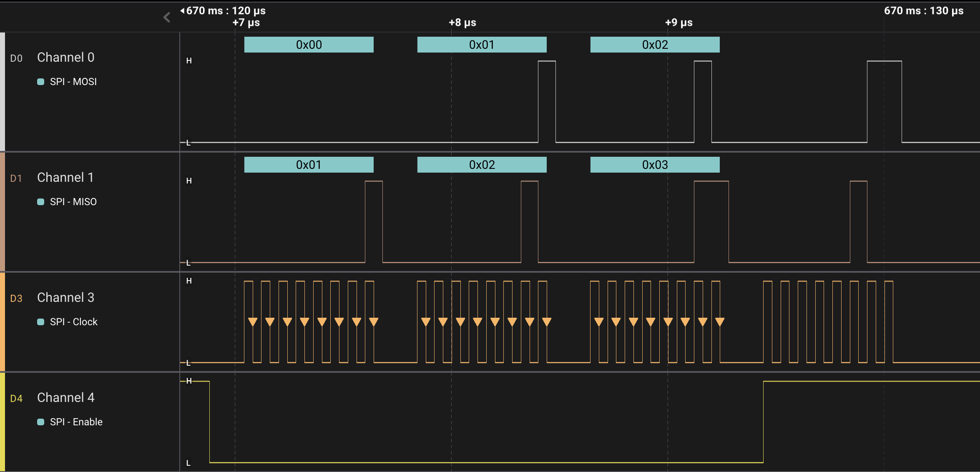
Task: Click the +8 µs timeline marker
Action: tap(462, 23)
